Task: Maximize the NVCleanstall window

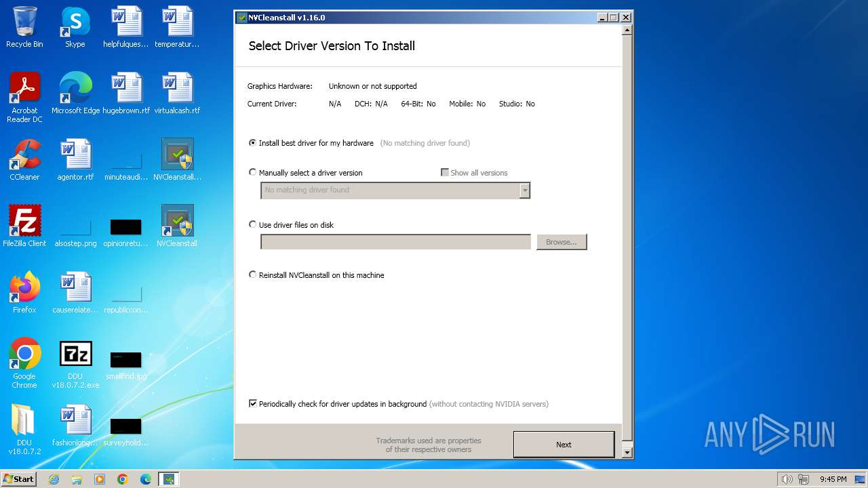Action: 614,18
